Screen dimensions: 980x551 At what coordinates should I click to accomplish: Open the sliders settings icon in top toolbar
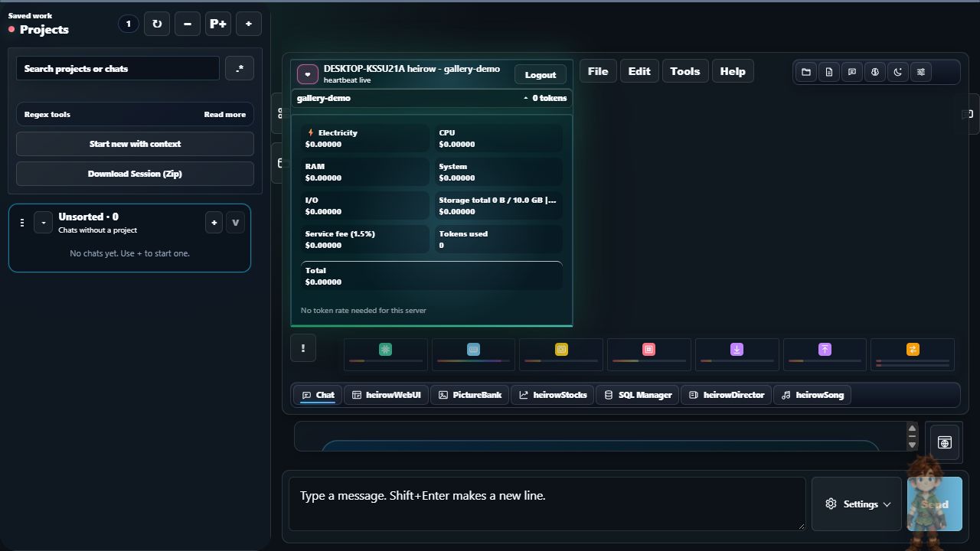(x=921, y=72)
